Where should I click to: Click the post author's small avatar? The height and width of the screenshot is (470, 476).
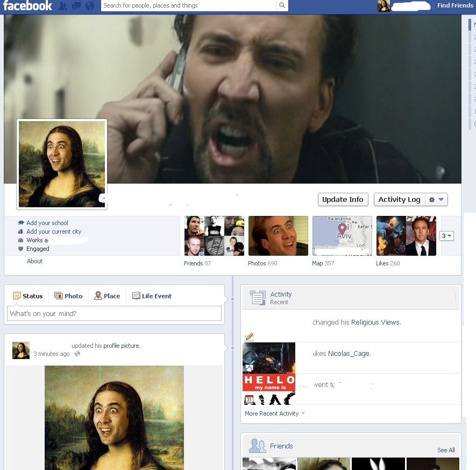[21, 350]
